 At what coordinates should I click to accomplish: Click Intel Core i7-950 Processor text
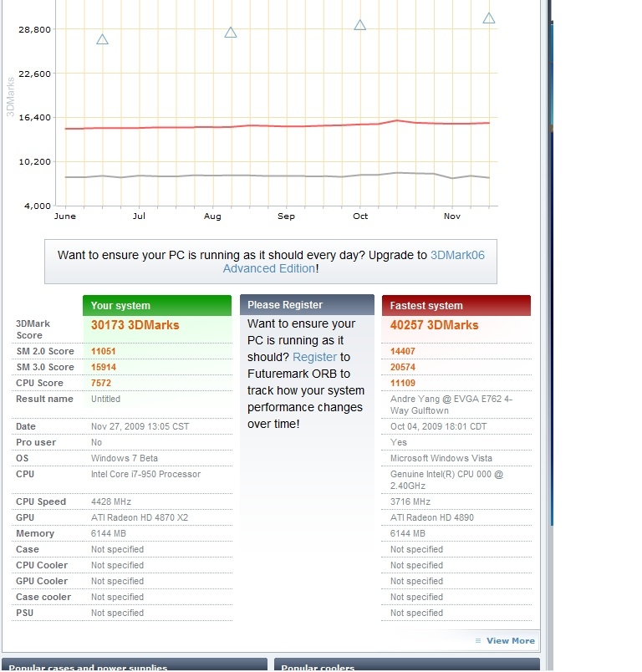coord(145,474)
